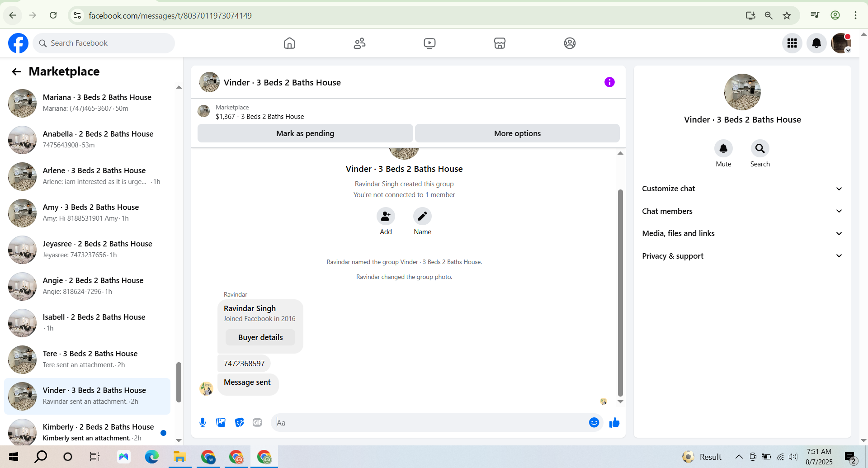The height and width of the screenshot is (468, 868).
Task: Open the purple conversation information icon
Action: (609, 82)
